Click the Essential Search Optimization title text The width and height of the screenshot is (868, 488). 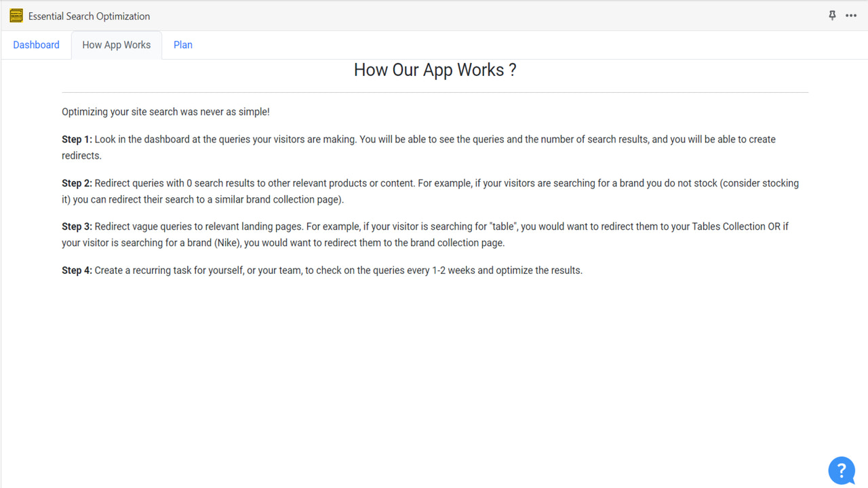tap(89, 16)
